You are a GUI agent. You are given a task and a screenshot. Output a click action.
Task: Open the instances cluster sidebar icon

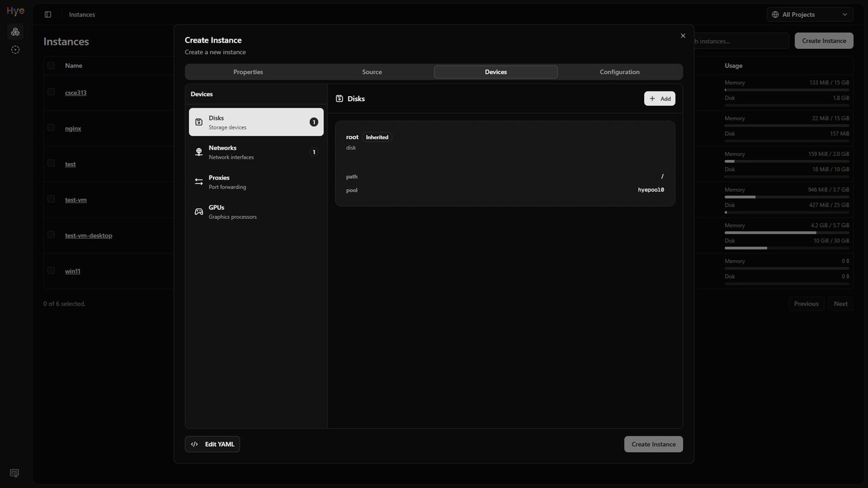pos(15,32)
